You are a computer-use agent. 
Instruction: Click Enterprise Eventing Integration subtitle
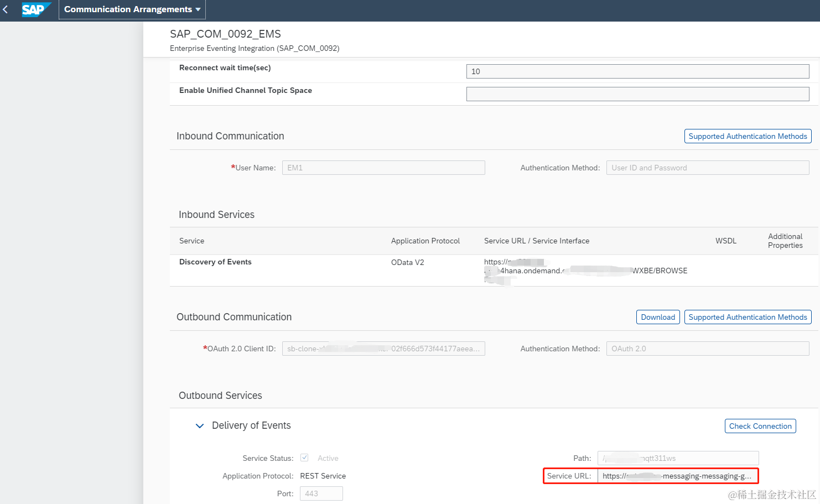255,48
